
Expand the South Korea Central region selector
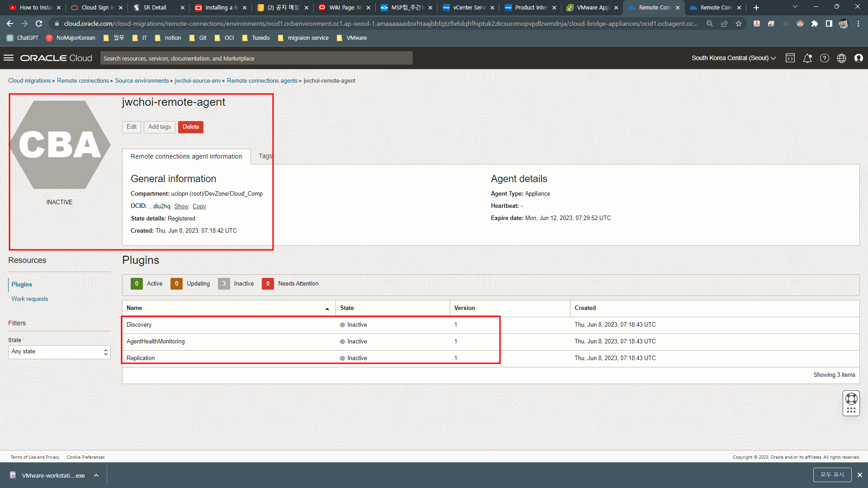coord(733,58)
